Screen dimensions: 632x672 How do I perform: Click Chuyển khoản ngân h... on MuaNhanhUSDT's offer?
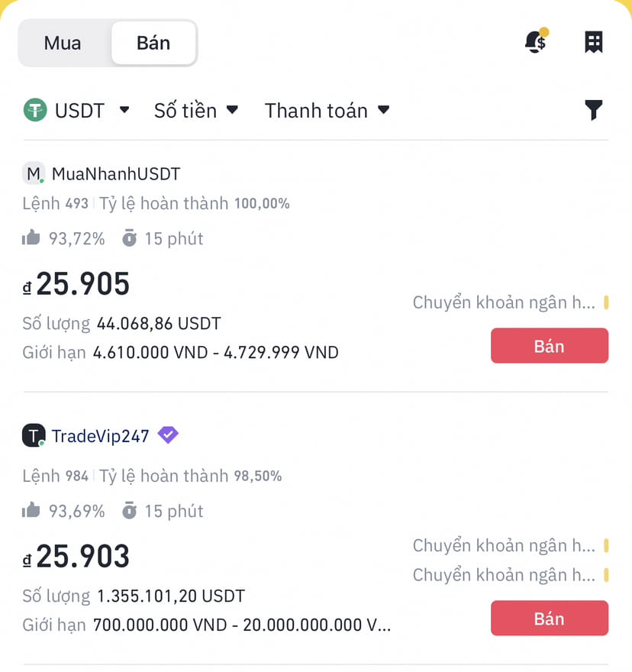click(504, 302)
